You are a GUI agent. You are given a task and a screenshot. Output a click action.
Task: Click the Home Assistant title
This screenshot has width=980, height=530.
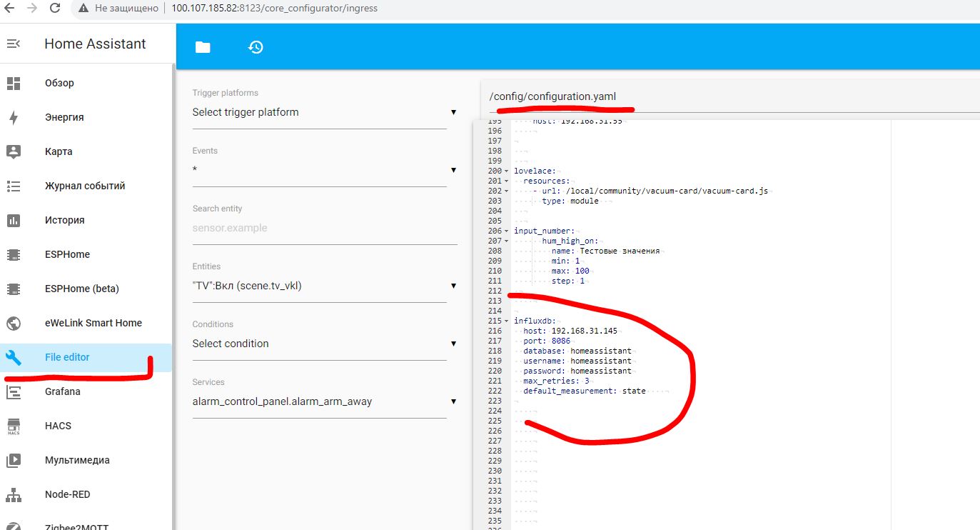[x=95, y=44]
